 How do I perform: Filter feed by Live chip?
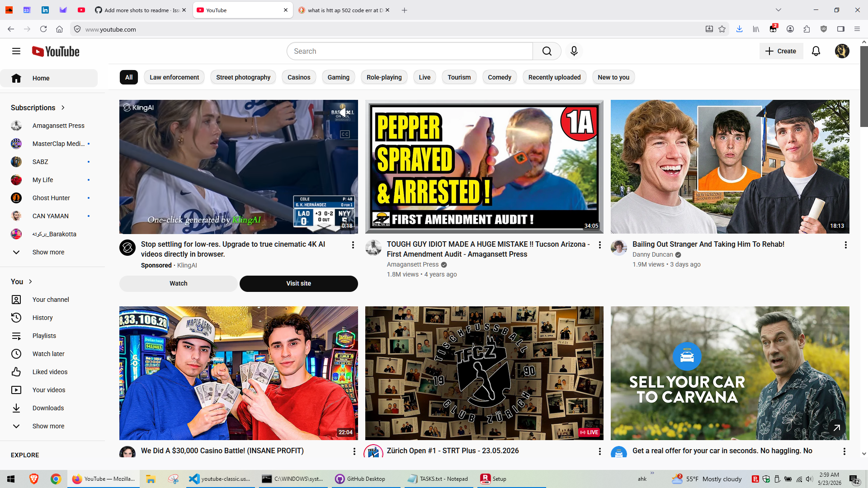(x=425, y=77)
